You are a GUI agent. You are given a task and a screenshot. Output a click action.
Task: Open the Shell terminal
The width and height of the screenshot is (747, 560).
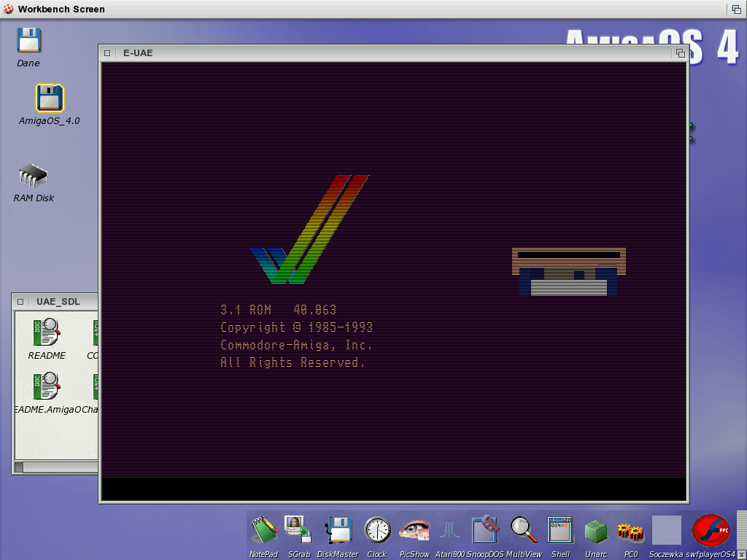(x=560, y=530)
